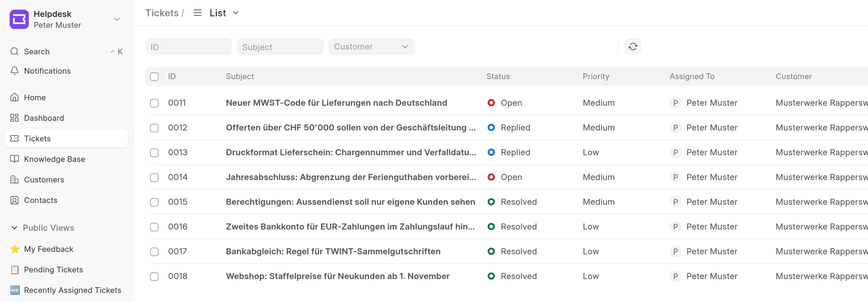
Task: Click the Tickets ticket icon in sidebar
Action: click(x=14, y=138)
